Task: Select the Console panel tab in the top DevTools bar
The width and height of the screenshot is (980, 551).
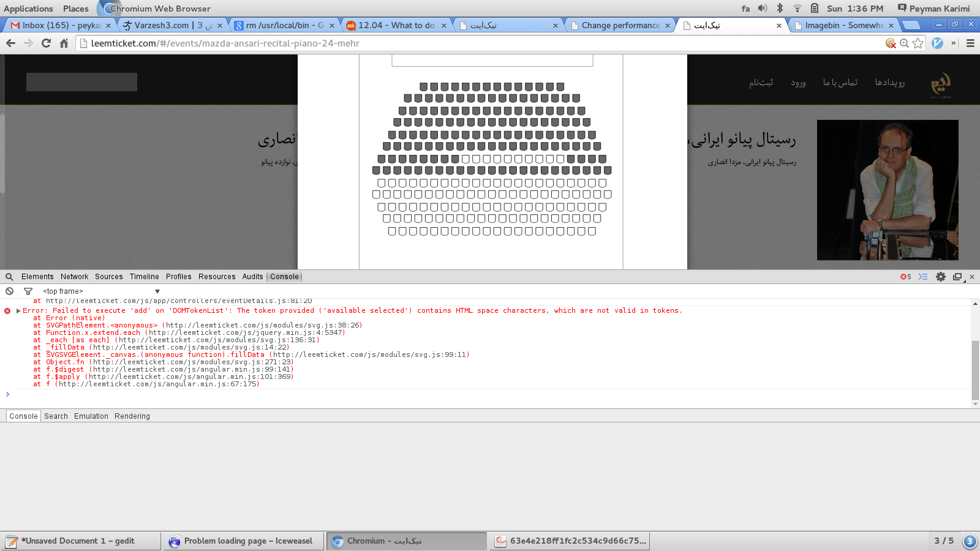Action: 284,277
